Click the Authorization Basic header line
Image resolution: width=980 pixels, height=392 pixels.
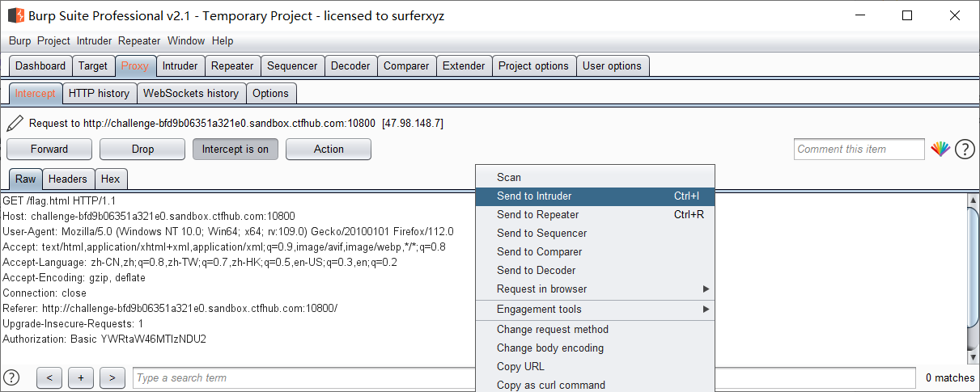[104, 339]
